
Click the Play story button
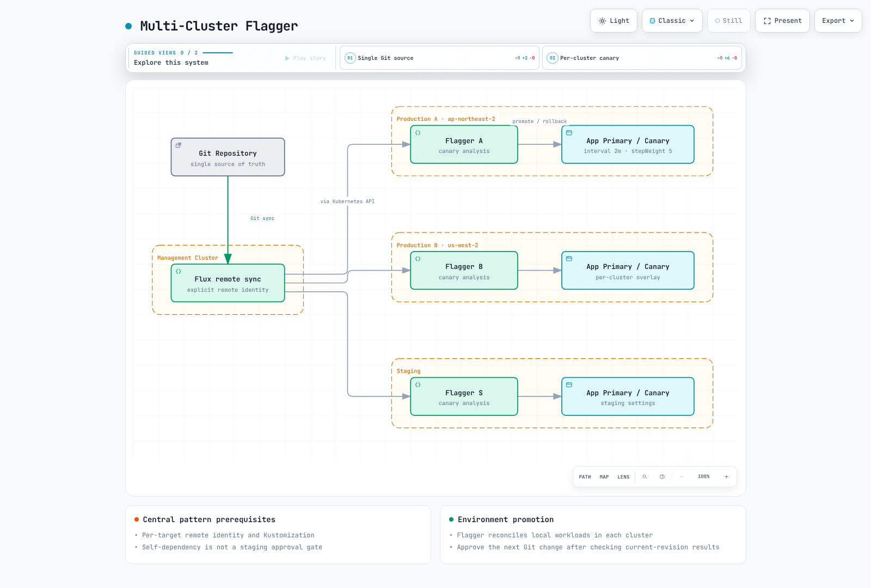305,58
